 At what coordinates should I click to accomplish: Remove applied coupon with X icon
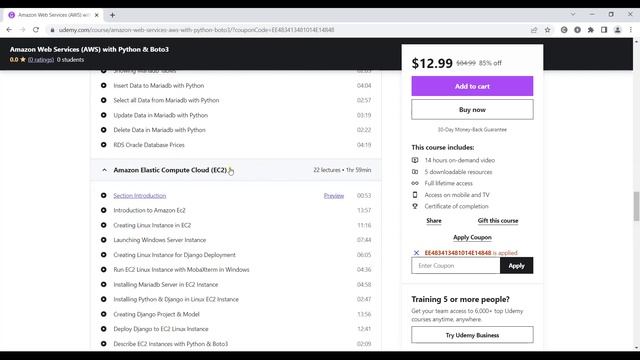point(416,253)
